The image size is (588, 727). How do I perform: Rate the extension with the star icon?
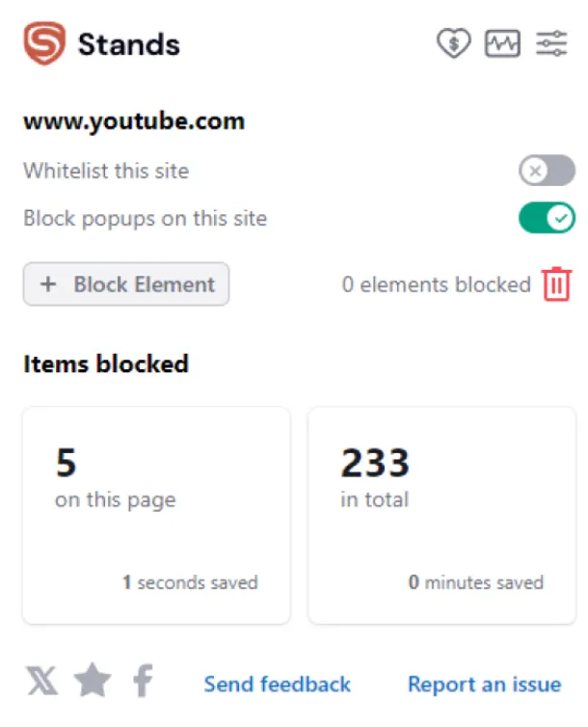[x=93, y=683]
